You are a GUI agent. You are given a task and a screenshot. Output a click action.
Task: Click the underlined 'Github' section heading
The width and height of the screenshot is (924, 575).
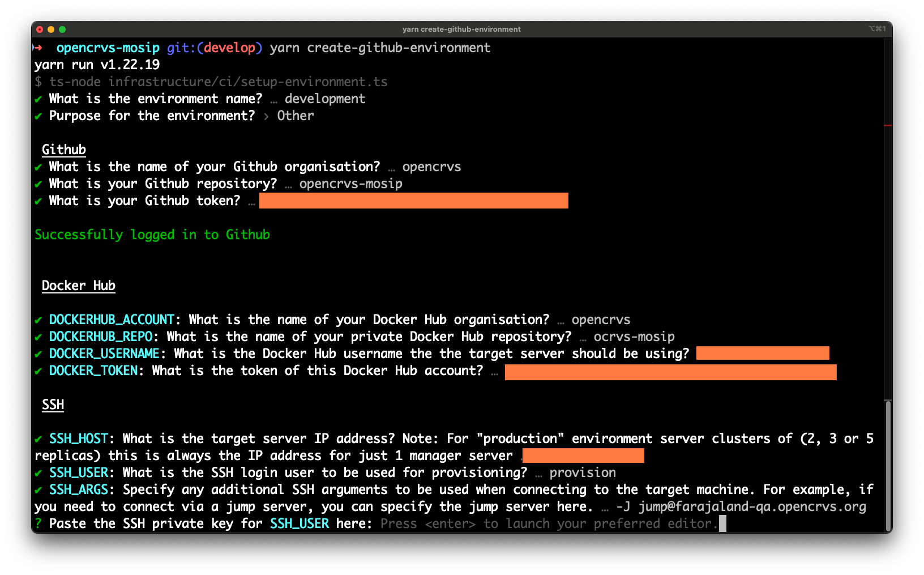[64, 150]
